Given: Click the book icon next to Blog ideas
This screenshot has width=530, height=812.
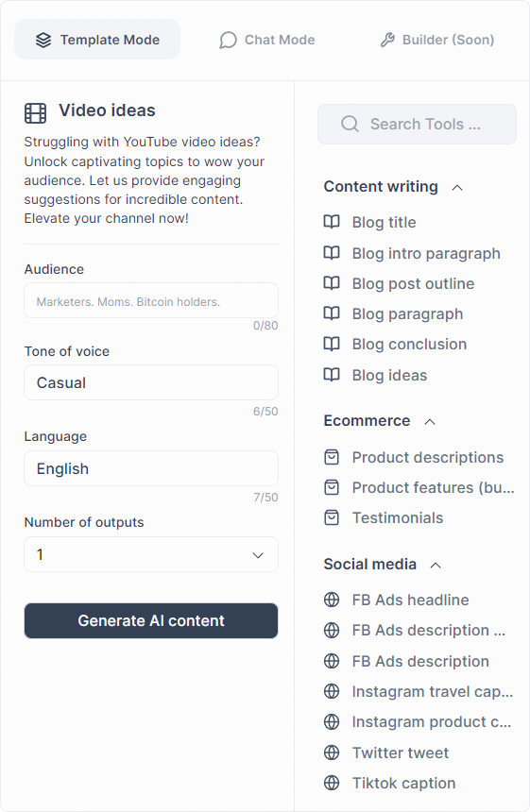Looking at the screenshot, I should tap(332, 375).
